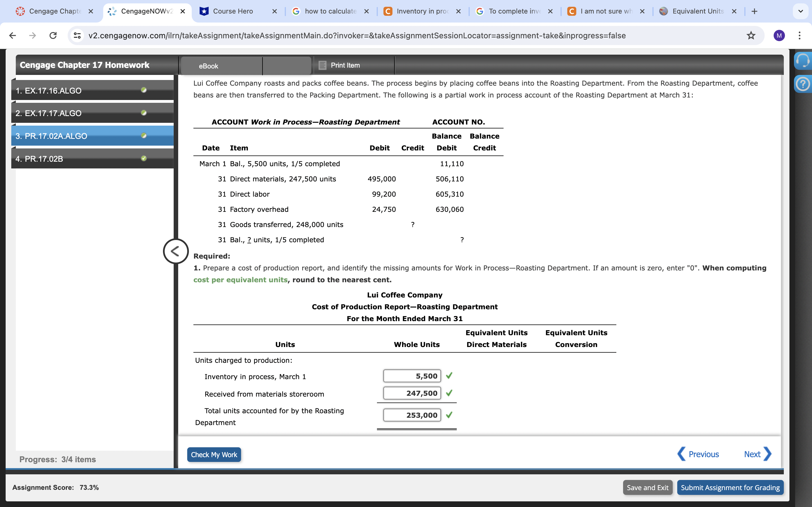
Task: Bookmark page with the star icon
Action: 751,35
